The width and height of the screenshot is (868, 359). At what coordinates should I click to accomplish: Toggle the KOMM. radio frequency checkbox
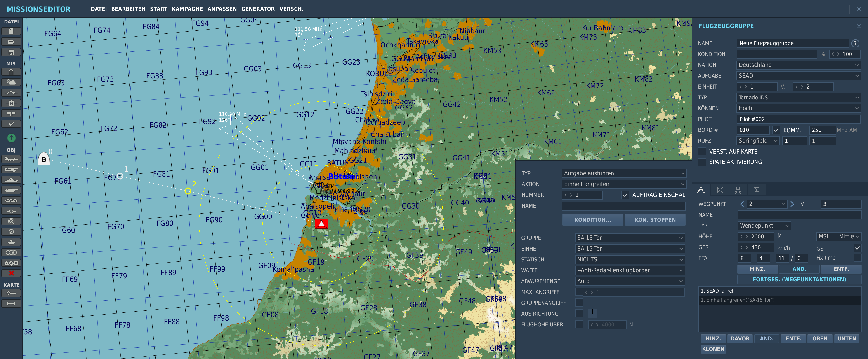click(x=776, y=130)
